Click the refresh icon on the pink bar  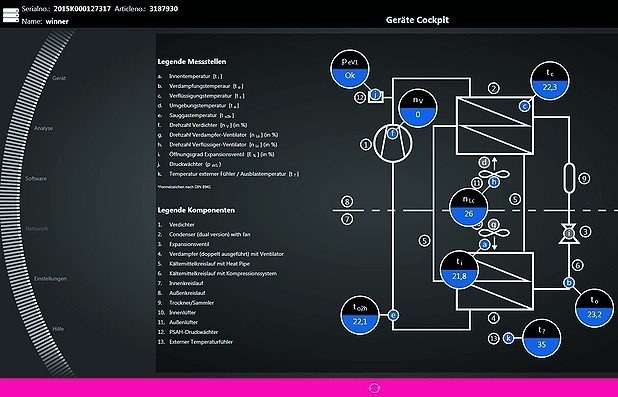(x=374, y=388)
